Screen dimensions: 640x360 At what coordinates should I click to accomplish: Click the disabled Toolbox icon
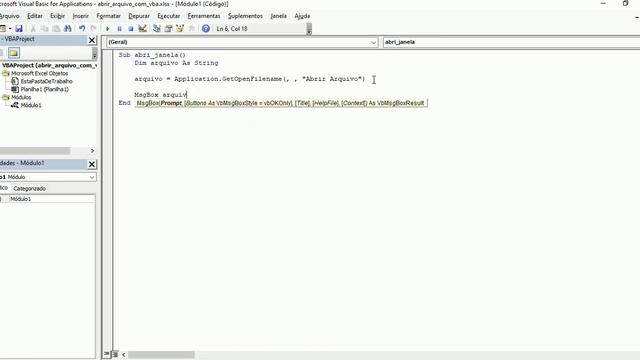[191, 29]
